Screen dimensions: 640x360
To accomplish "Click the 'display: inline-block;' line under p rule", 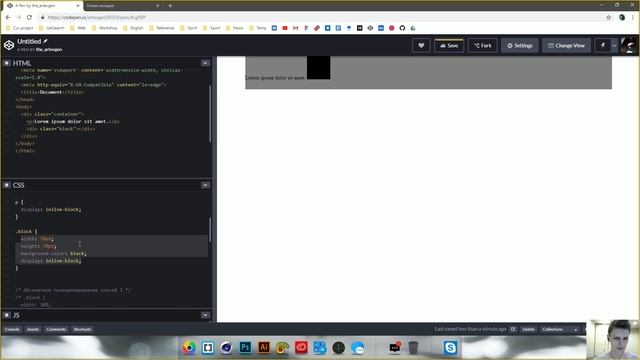I will [51, 209].
